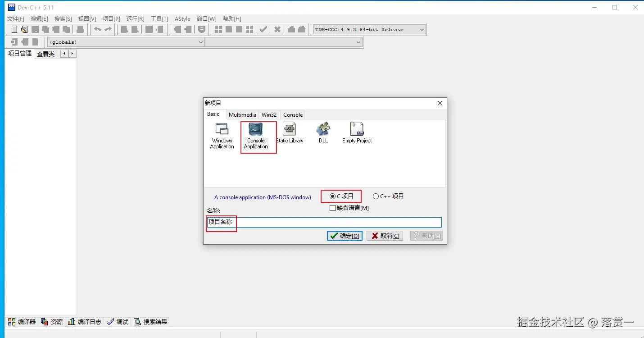644x338 pixels.
Task: Switch to the Multimedia tab
Action: pyautogui.click(x=242, y=115)
